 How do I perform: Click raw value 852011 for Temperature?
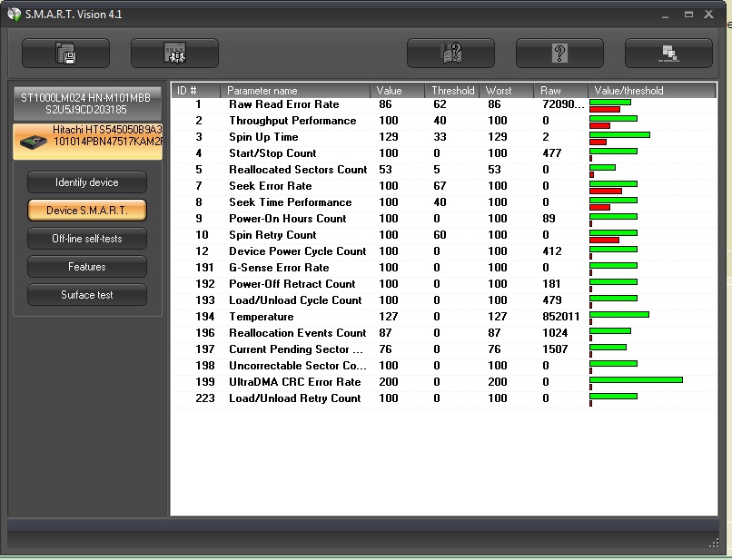[560, 317]
